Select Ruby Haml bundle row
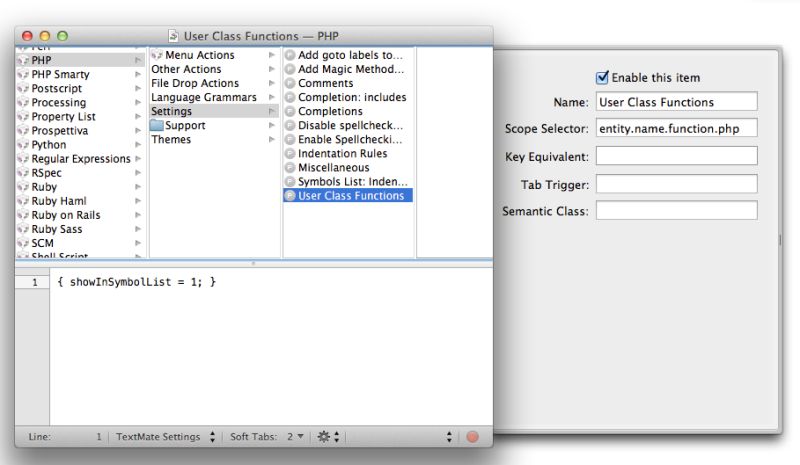This screenshot has width=800, height=465. coord(80,201)
